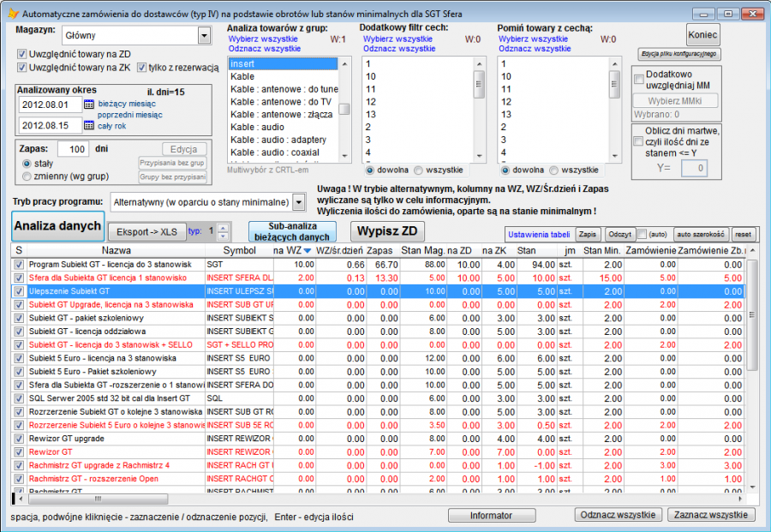Click the Symbol column header
This screenshot has height=532, width=771.
(x=240, y=251)
